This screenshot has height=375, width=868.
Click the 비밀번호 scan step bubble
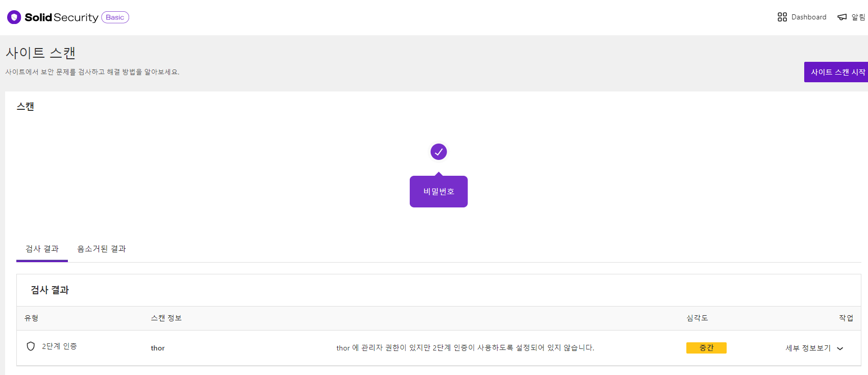point(439,192)
